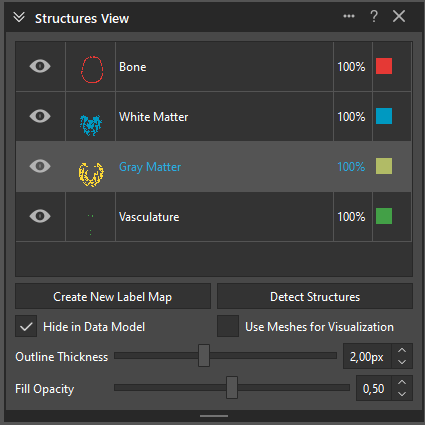Screen dimensions: 425x425
Task: Increase Fill Opacity with up arrow
Action: coord(402,382)
